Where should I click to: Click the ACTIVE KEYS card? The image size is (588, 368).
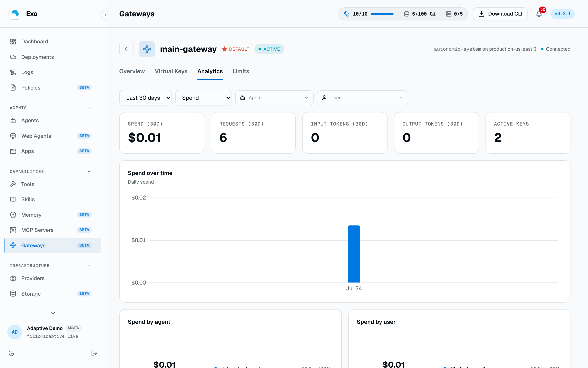click(x=528, y=133)
